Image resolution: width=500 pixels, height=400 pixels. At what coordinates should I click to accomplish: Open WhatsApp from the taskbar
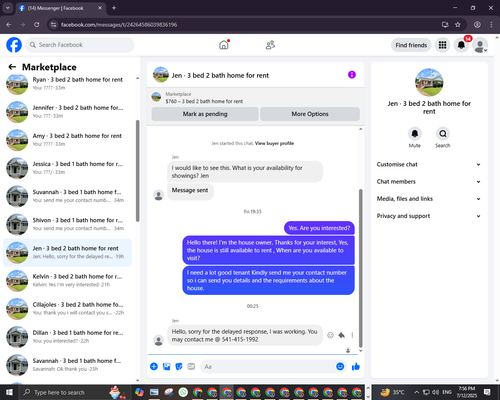pyautogui.click(x=183, y=392)
